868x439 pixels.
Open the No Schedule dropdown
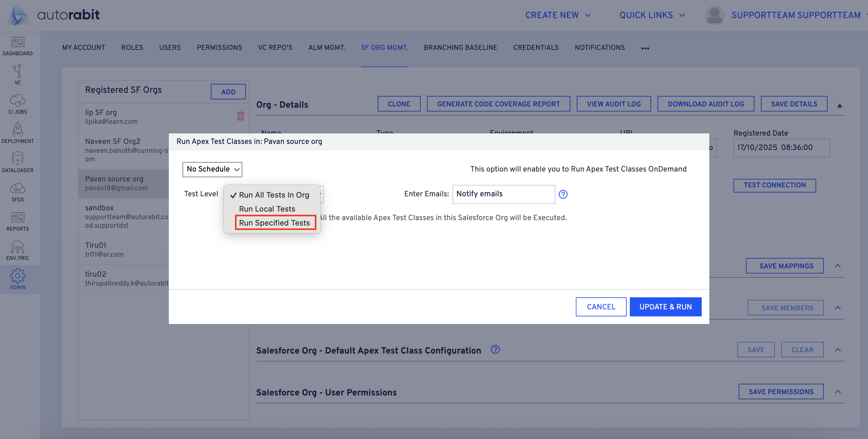(x=212, y=169)
